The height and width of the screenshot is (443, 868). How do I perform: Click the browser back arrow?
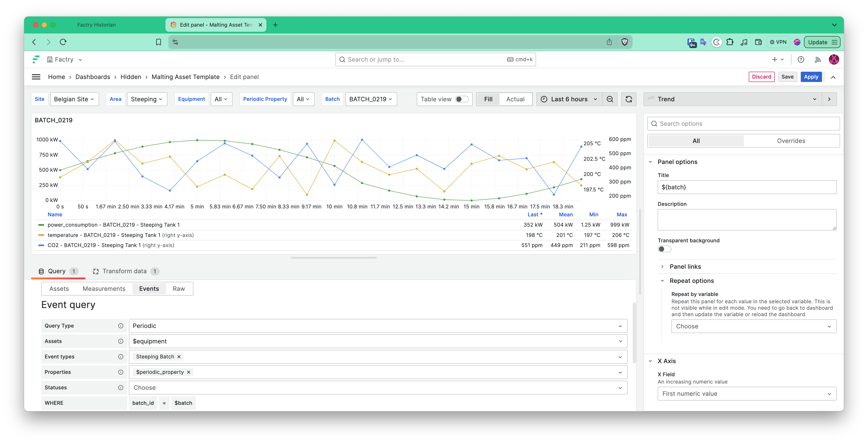[x=34, y=42]
